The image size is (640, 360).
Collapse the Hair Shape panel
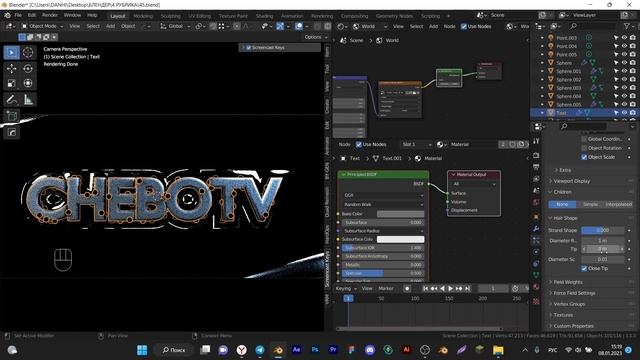pyautogui.click(x=565, y=218)
